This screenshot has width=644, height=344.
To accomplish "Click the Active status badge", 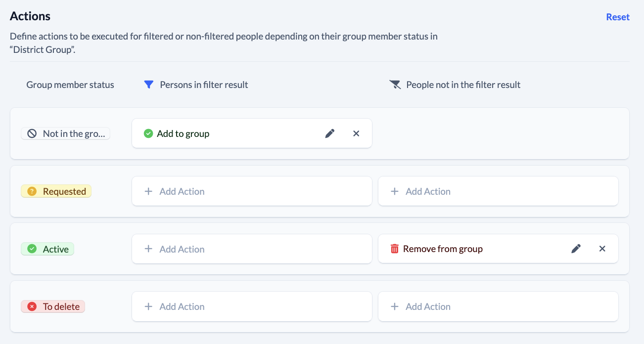I will pyautogui.click(x=47, y=249).
